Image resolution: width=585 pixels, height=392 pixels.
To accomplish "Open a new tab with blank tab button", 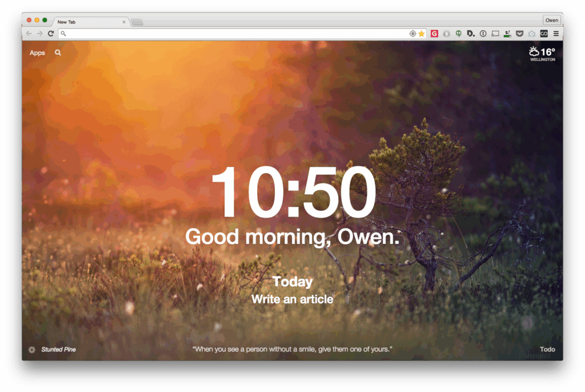I will pos(137,22).
